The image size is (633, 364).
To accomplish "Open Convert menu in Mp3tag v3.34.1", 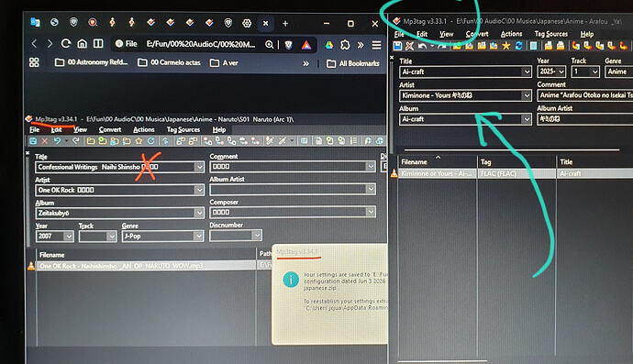I will tap(110, 130).
